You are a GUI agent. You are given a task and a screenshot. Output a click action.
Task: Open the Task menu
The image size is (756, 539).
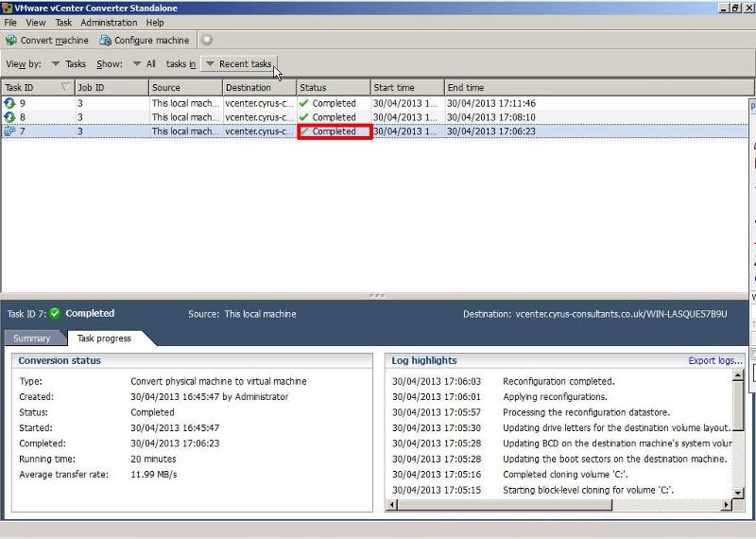coord(63,23)
